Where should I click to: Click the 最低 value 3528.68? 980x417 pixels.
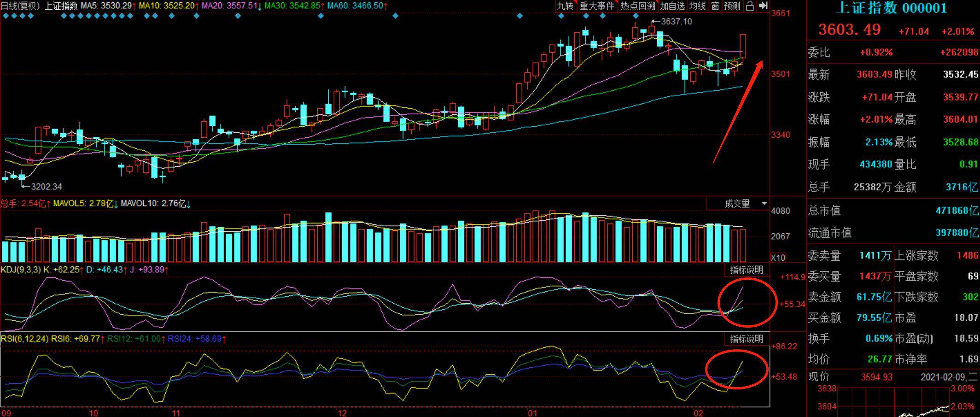tap(960, 142)
